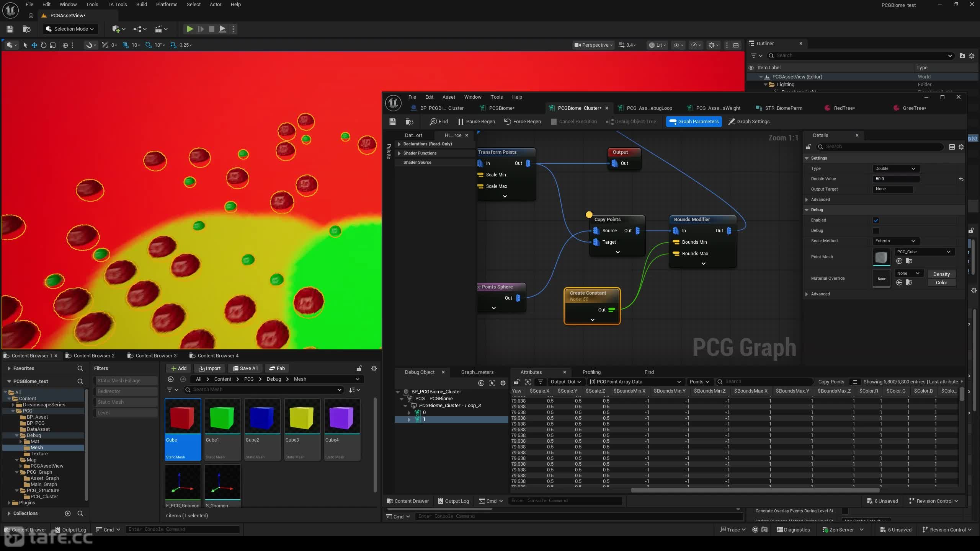Open the Profiling tab

(591, 372)
